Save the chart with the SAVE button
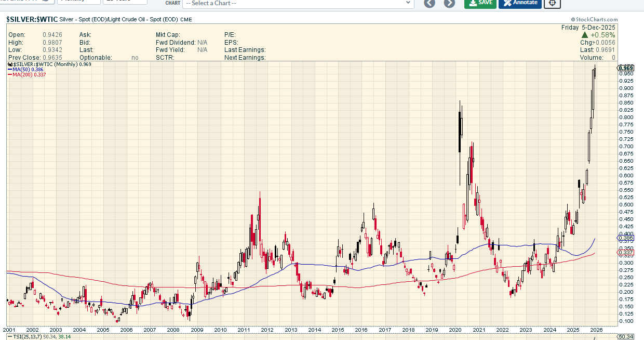644x340 pixels. (480, 3)
